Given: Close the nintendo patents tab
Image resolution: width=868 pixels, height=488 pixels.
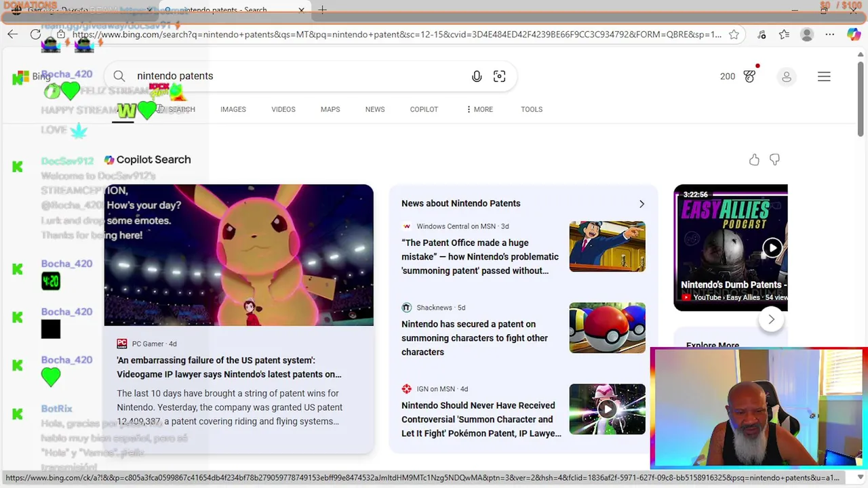Looking at the screenshot, I should pyautogui.click(x=301, y=9).
